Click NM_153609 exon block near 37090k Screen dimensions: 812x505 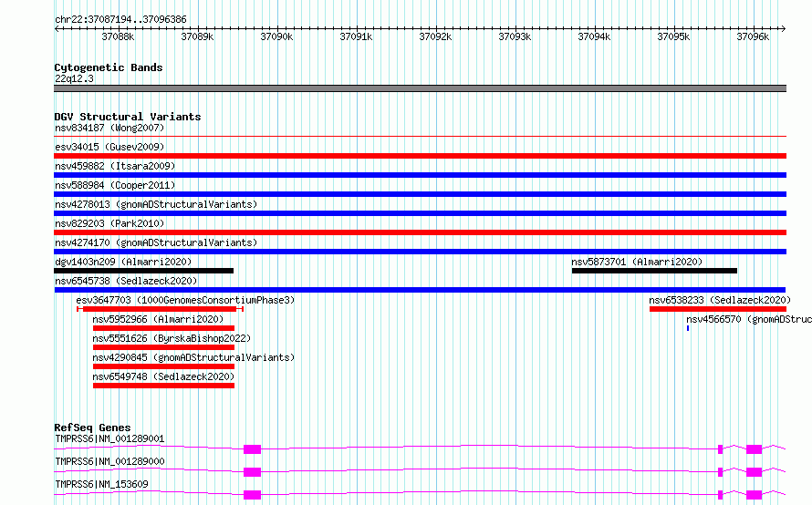pos(252,495)
